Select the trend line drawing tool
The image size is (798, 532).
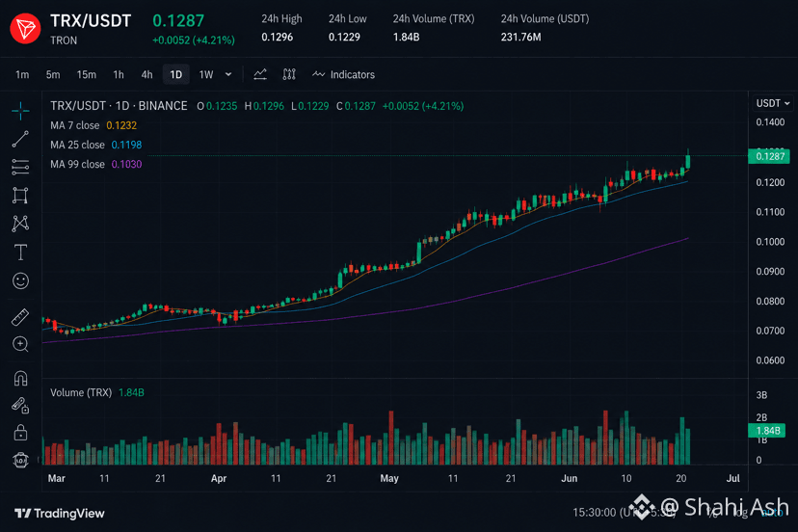(x=20, y=139)
